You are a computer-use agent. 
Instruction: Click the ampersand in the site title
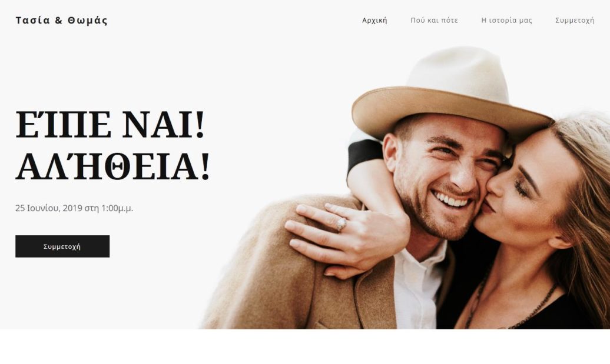(x=59, y=20)
